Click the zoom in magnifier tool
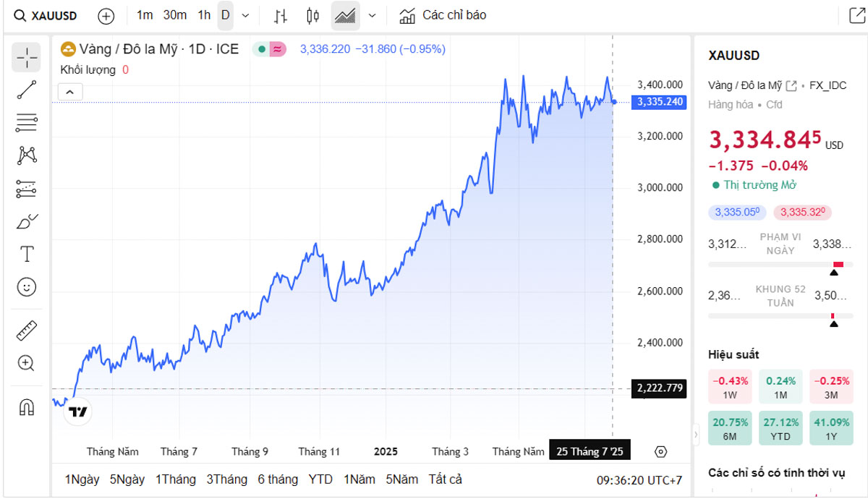 point(27,363)
